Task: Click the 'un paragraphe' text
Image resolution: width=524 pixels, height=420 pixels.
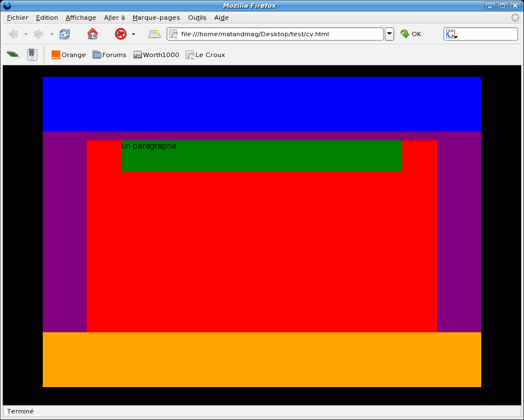Action: (x=149, y=146)
